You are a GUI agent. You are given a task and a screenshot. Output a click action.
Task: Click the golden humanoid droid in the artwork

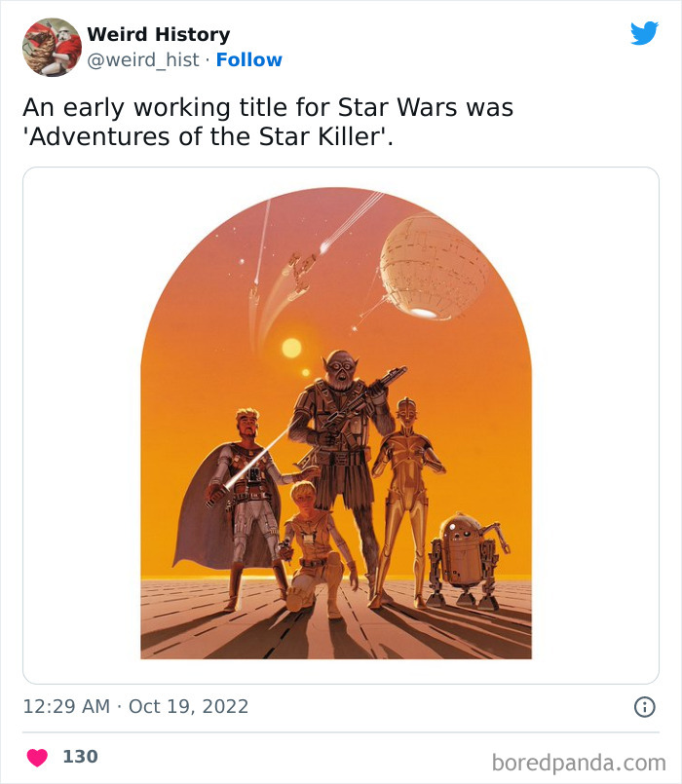click(407, 487)
